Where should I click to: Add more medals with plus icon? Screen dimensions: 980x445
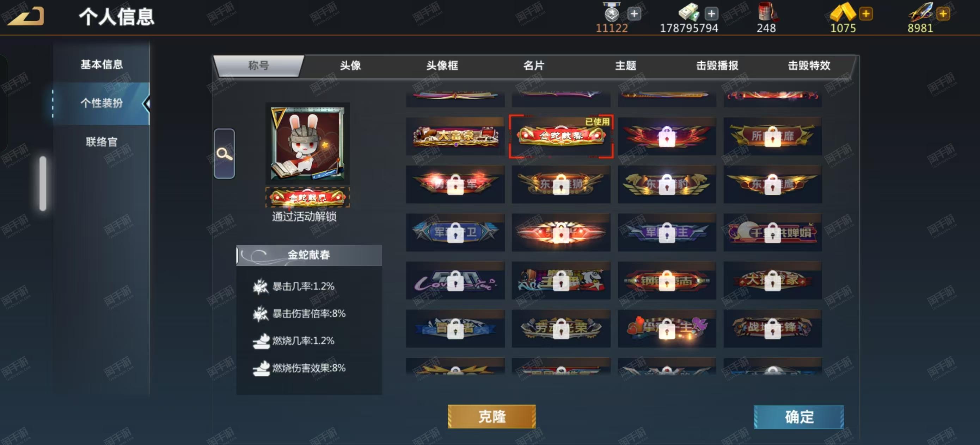(x=634, y=14)
